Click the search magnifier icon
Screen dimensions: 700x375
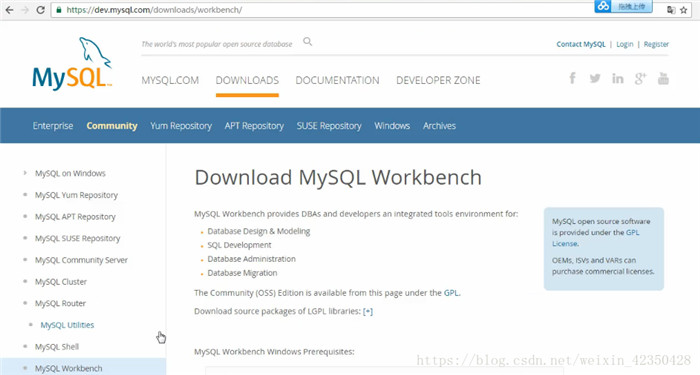tap(308, 42)
